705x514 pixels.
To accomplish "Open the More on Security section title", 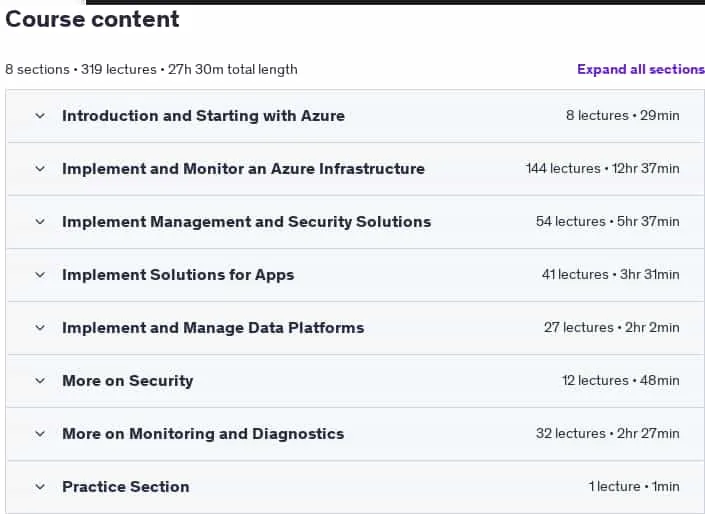I will tap(128, 381).
